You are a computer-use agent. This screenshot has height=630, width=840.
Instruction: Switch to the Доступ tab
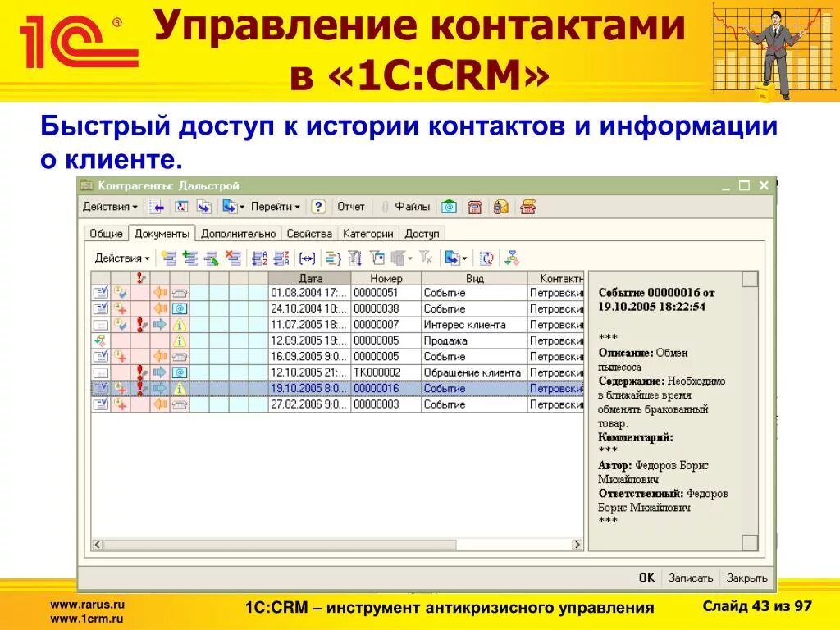(422, 234)
